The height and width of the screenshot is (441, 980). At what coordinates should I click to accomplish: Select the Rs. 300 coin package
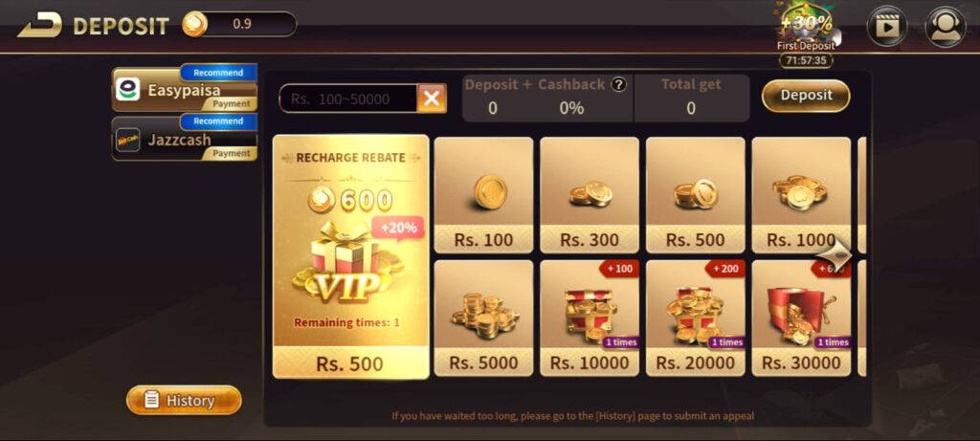point(590,195)
